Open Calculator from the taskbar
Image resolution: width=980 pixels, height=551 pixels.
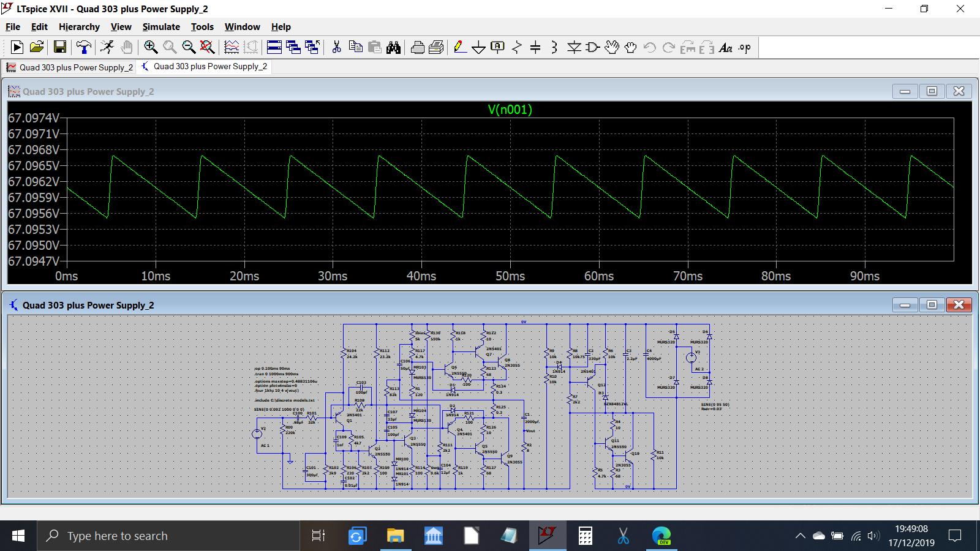pos(586,536)
